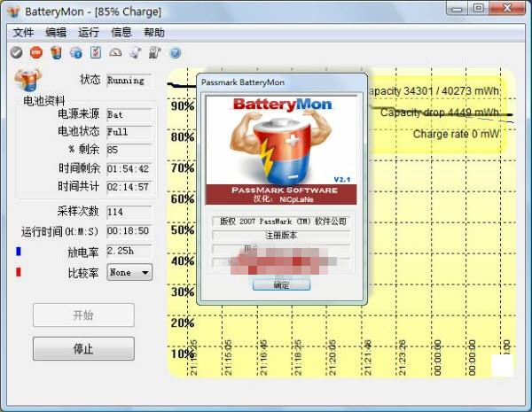
Task: Click the log document toolbar icon
Action: tap(135, 52)
